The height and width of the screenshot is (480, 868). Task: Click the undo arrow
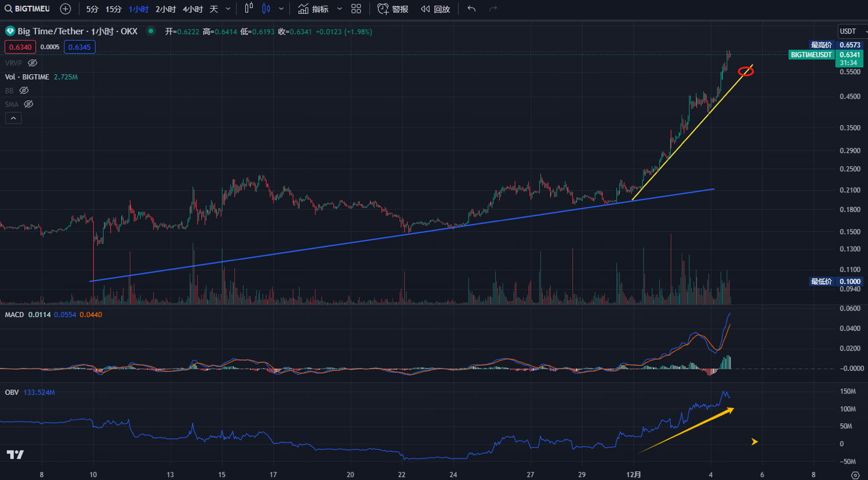(x=471, y=9)
